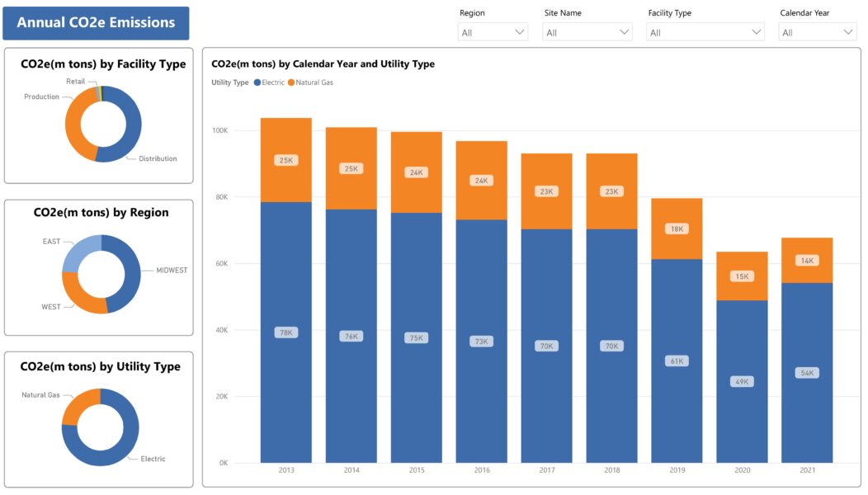Open the Facility Type filter dropdown

point(705,31)
